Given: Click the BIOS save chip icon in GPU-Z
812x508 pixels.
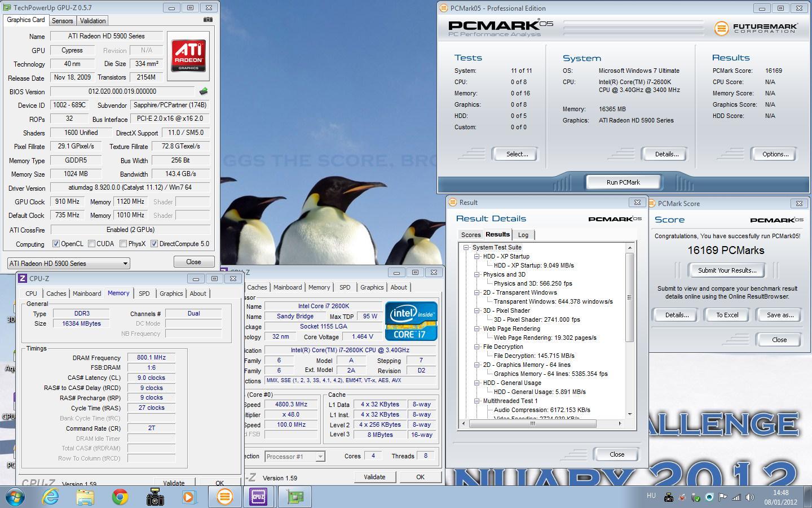Looking at the screenshot, I should pos(203,91).
